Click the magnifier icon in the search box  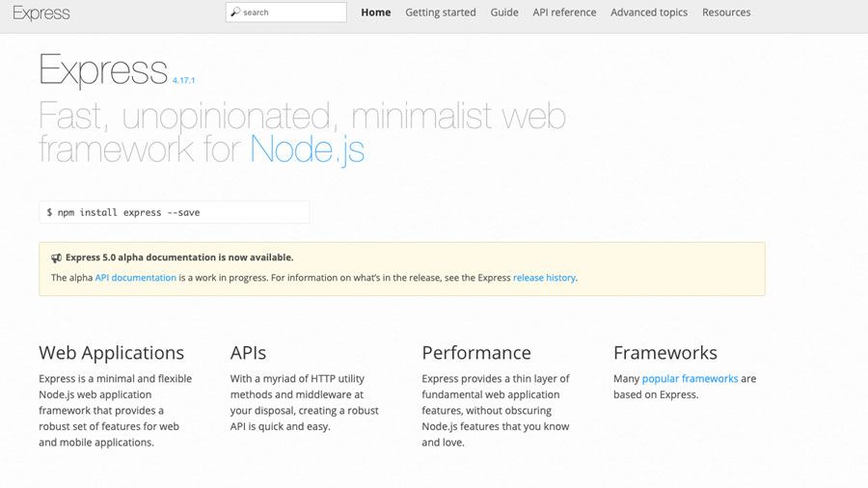click(x=235, y=13)
